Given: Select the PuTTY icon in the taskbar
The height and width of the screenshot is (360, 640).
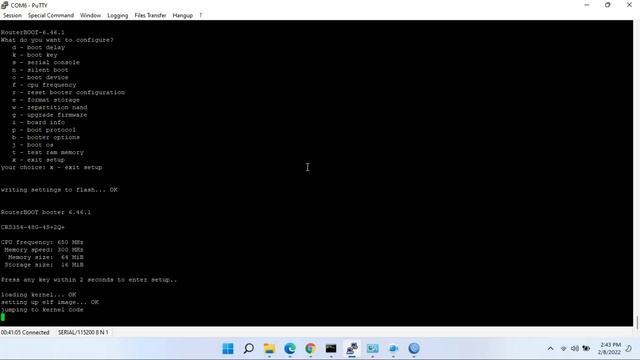Looking at the screenshot, I should [352, 349].
